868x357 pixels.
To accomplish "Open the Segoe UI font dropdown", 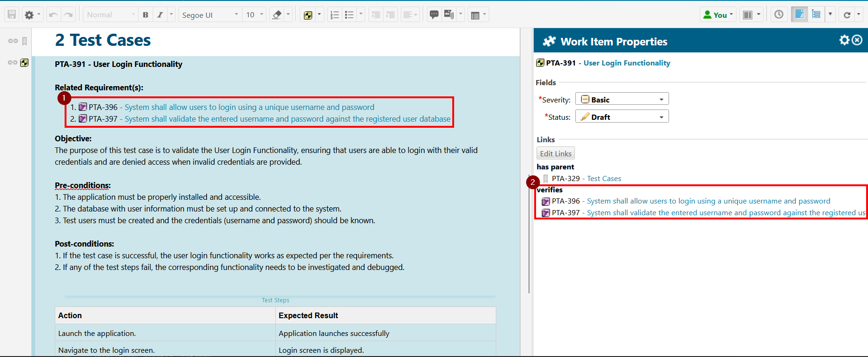I will 209,15.
